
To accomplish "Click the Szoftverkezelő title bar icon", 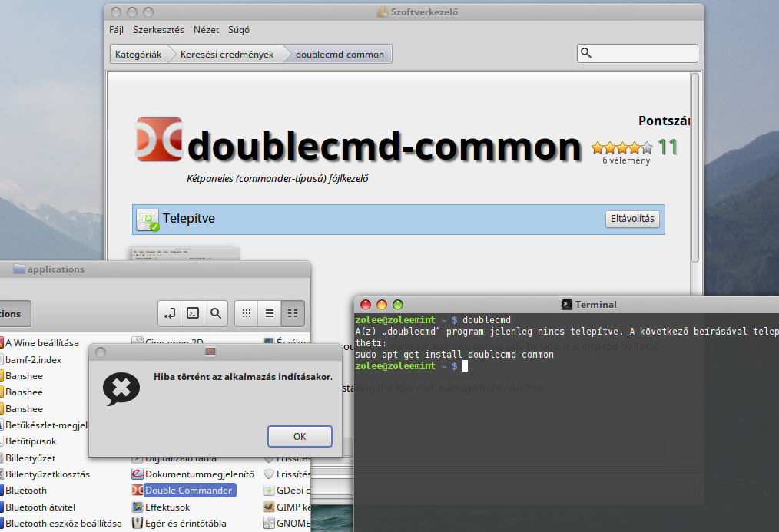I will pos(382,12).
